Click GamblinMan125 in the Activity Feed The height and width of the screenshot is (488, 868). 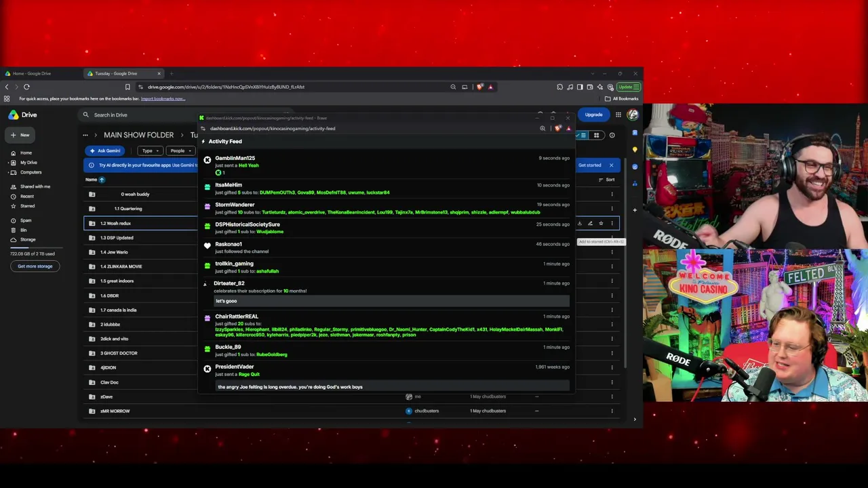click(x=235, y=158)
